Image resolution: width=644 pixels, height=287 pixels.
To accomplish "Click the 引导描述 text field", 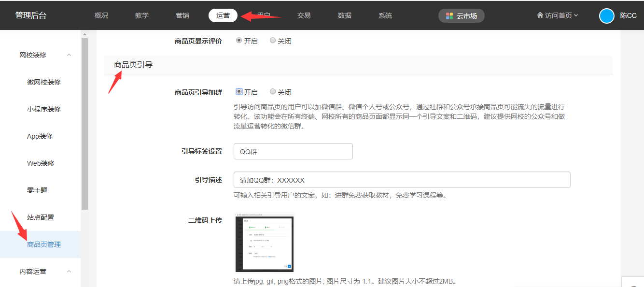I will coord(402,180).
